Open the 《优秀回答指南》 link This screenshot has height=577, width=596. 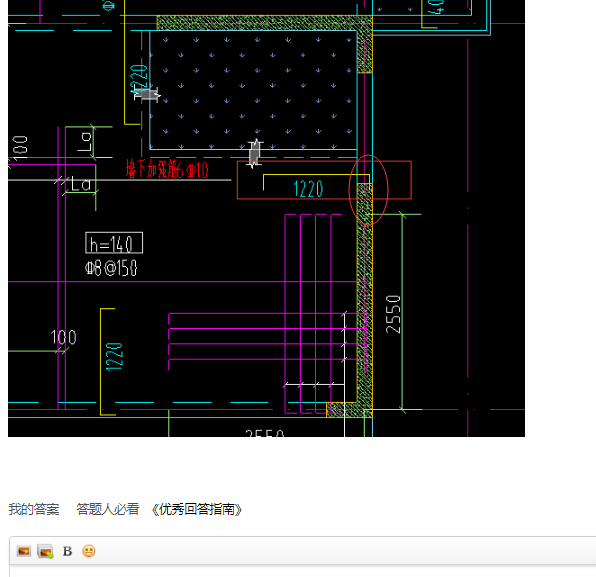196,509
